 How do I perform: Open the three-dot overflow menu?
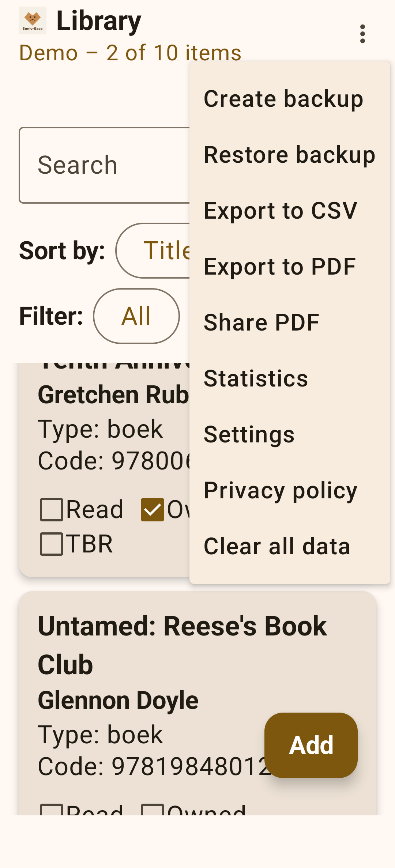[x=362, y=34]
